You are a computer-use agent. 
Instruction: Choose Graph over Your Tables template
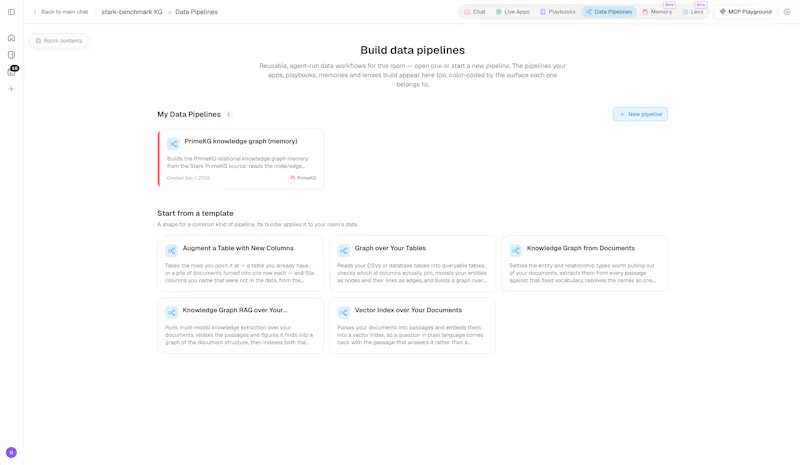click(x=412, y=263)
